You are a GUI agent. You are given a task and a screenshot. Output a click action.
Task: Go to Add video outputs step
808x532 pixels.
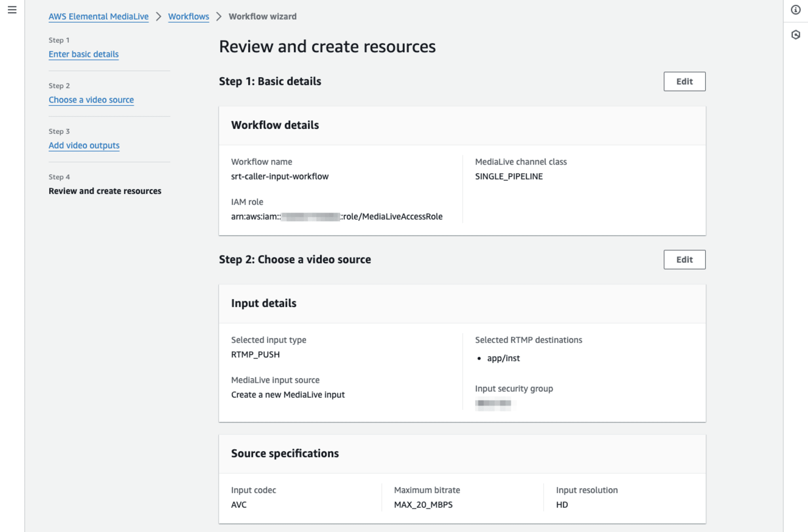coord(84,145)
